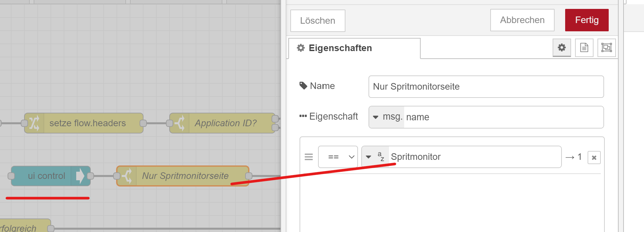Viewport: 644px width, 232px height.
Task: Open node appearance settings icon
Action: [606, 48]
